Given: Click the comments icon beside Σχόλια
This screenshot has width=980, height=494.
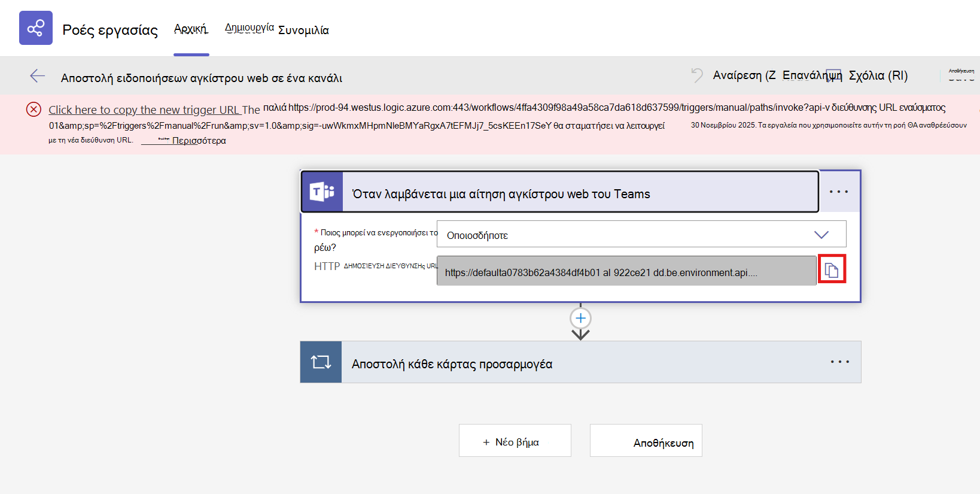Looking at the screenshot, I should [x=835, y=75].
